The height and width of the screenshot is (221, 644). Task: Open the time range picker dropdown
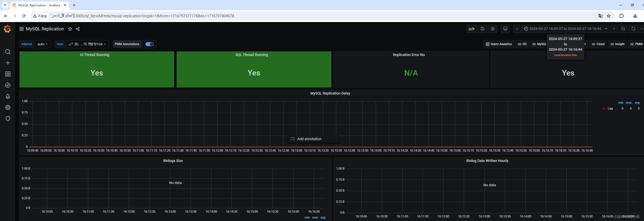pos(565,29)
